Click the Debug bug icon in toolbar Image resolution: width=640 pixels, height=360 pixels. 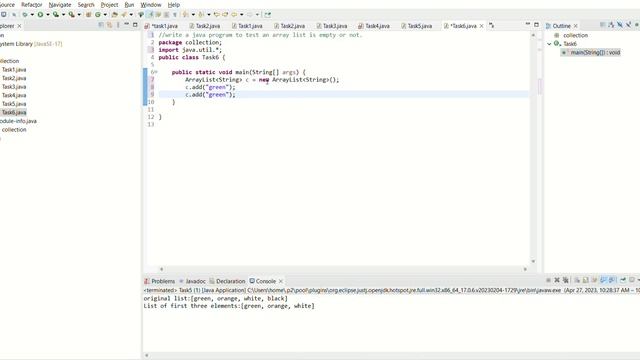coord(25,14)
